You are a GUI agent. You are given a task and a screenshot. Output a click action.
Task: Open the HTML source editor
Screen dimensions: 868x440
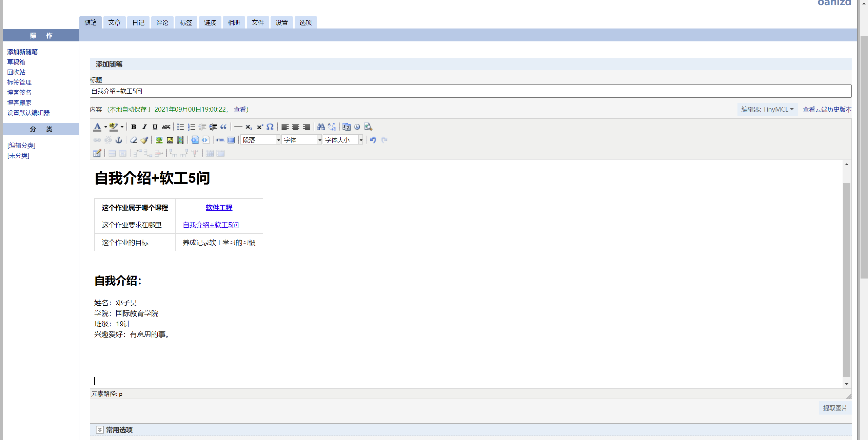coord(220,140)
